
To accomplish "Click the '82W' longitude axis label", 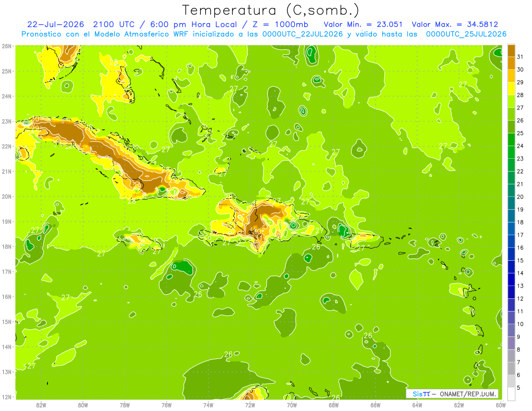I will 41,404.
